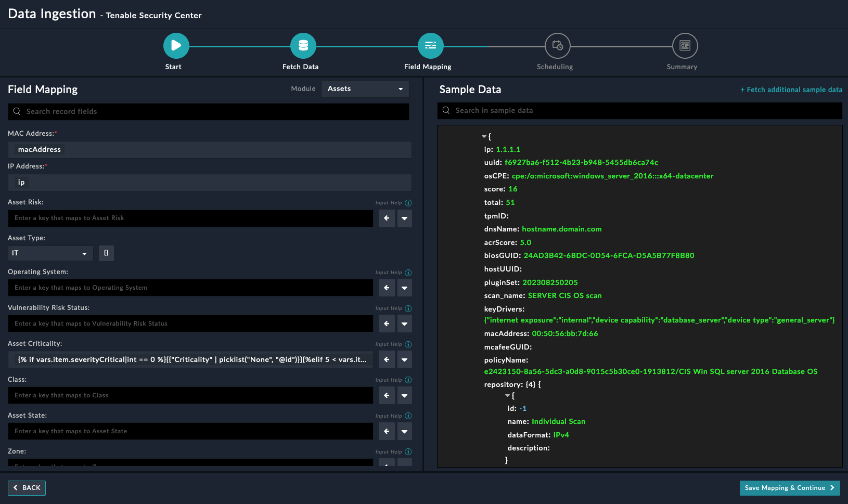Expand the Asset Risk dropdown arrow
Viewport: 848px width, 504px height.
point(405,218)
